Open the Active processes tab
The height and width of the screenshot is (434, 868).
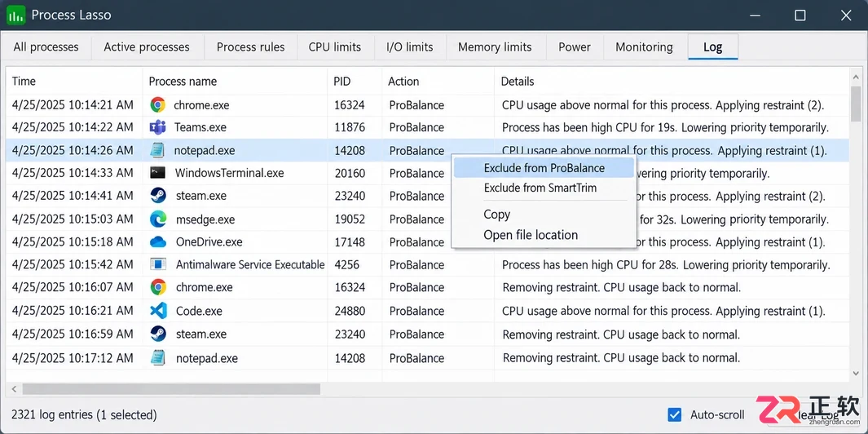[x=147, y=47]
